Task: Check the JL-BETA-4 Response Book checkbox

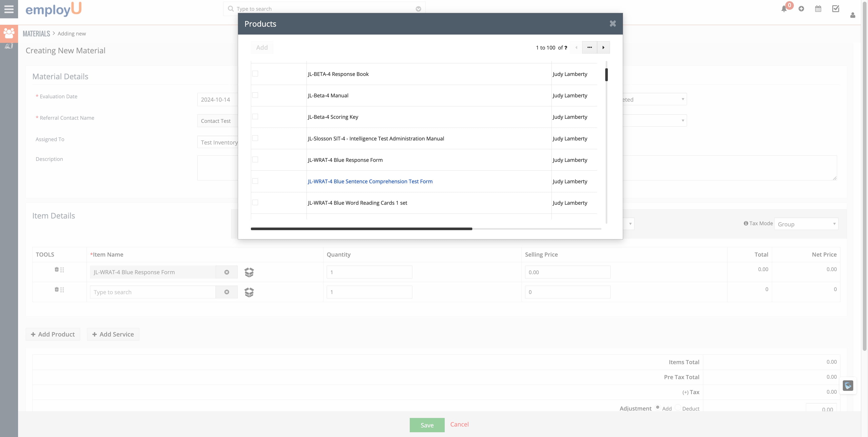Action: tap(255, 74)
